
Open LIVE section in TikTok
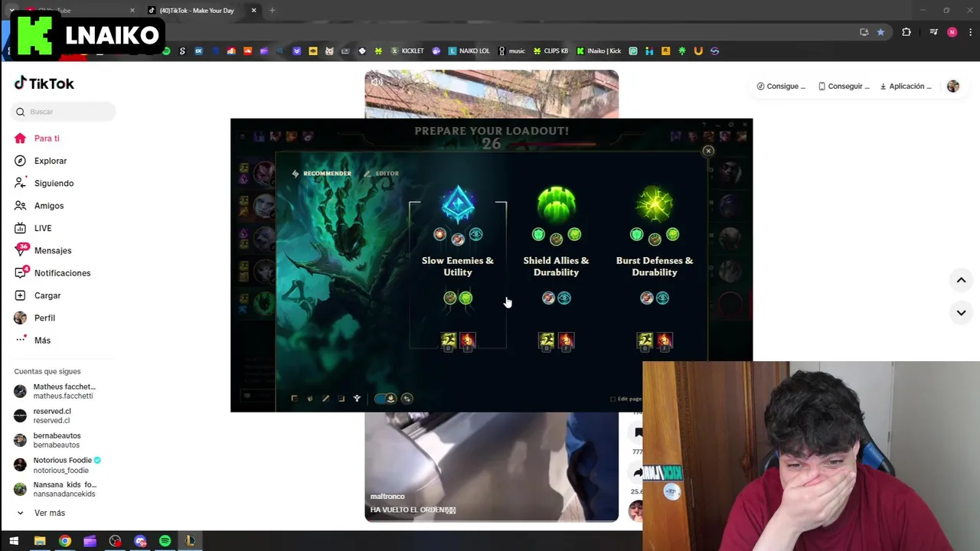click(x=33, y=228)
